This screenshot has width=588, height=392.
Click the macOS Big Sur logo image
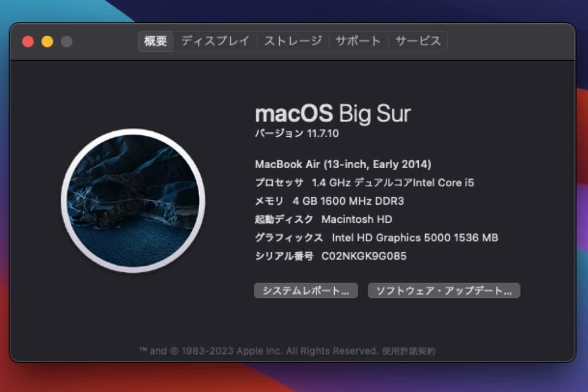[x=133, y=201]
